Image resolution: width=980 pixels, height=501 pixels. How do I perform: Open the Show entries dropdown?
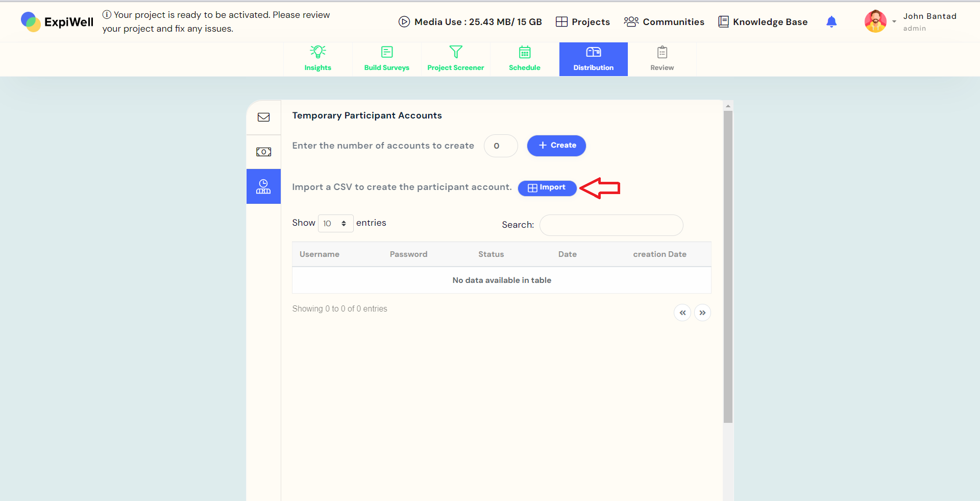(x=335, y=223)
